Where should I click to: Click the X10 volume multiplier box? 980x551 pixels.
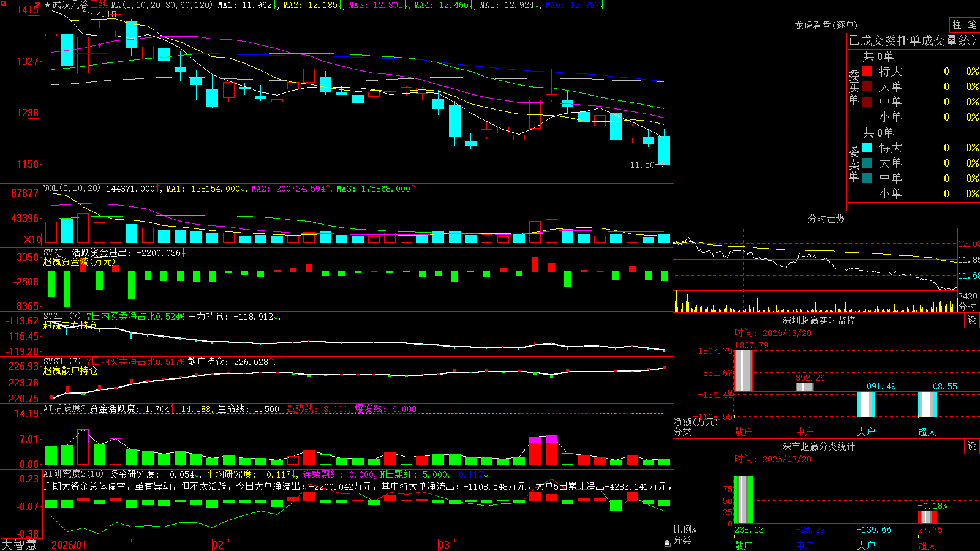pos(32,239)
